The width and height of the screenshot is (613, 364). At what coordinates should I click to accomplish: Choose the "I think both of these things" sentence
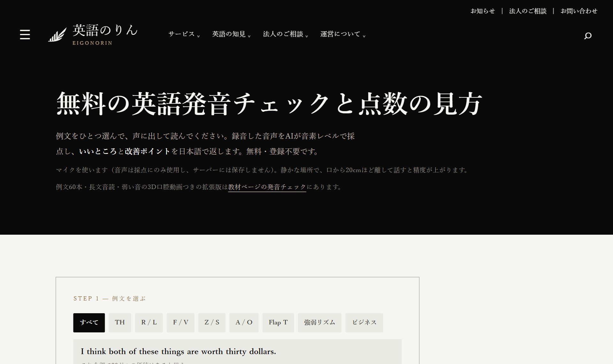click(x=238, y=352)
